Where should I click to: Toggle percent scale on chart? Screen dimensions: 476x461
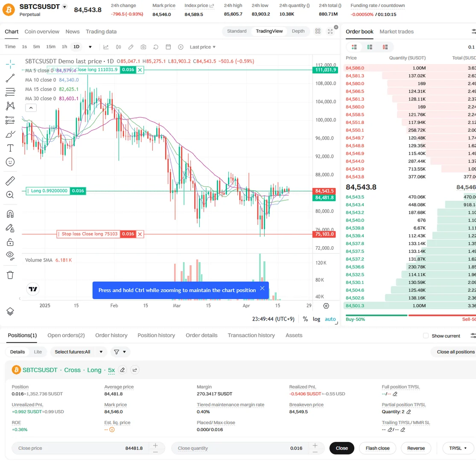(x=305, y=319)
